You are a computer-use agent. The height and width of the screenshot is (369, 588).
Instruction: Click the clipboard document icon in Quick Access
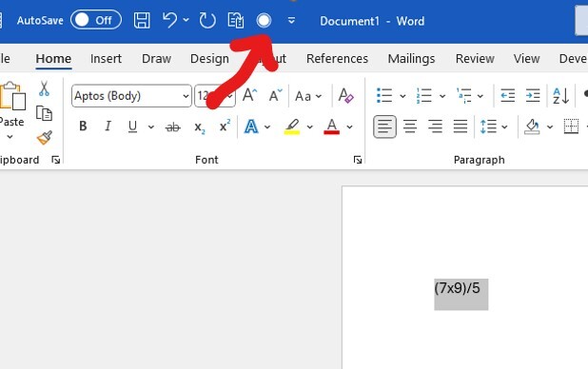click(236, 20)
